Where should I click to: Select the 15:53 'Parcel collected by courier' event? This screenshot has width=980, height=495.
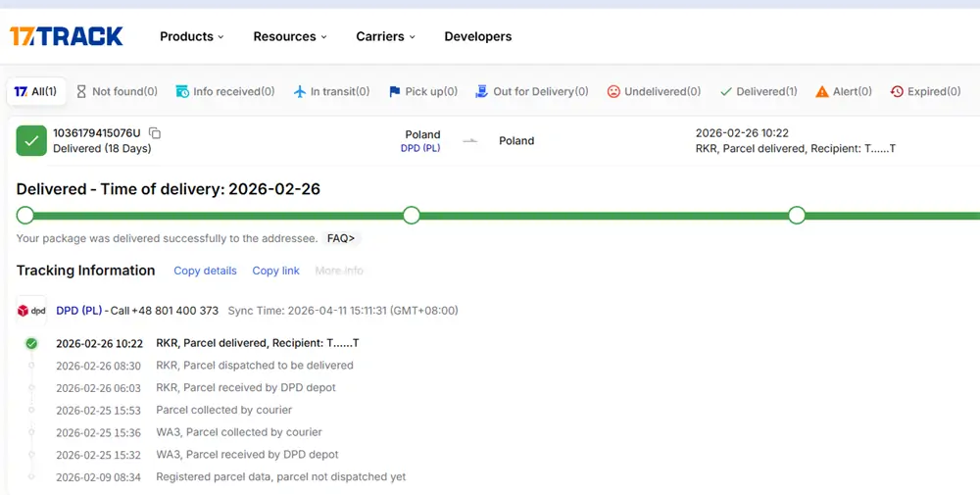pos(223,410)
